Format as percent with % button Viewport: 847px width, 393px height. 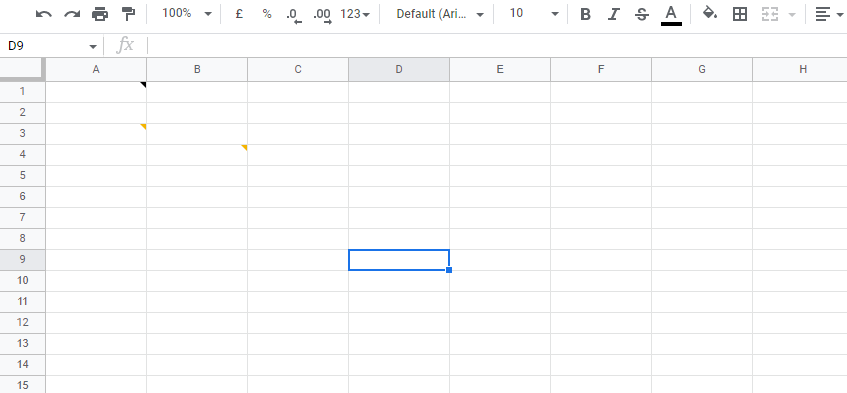click(x=267, y=14)
